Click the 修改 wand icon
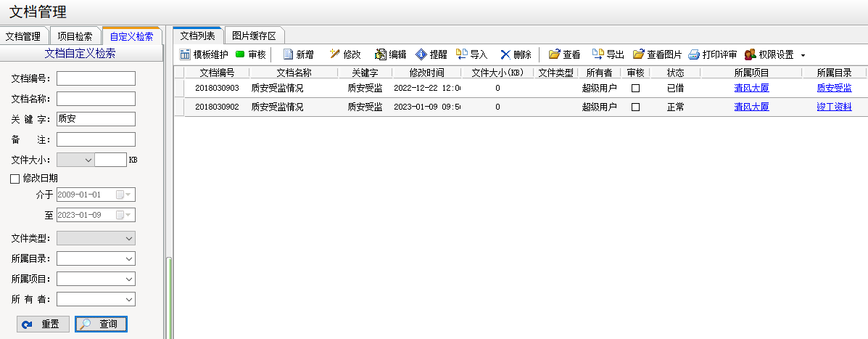Image resolution: width=868 pixels, height=339 pixels. coord(334,54)
